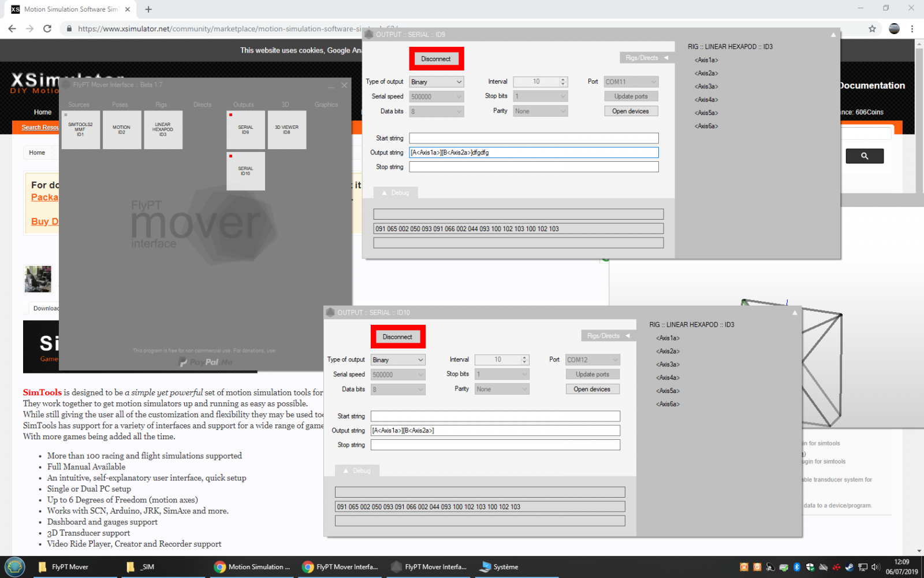Close the FlyPT Mover Interface window
The width and height of the screenshot is (924, 578).
tap(344, 85)
